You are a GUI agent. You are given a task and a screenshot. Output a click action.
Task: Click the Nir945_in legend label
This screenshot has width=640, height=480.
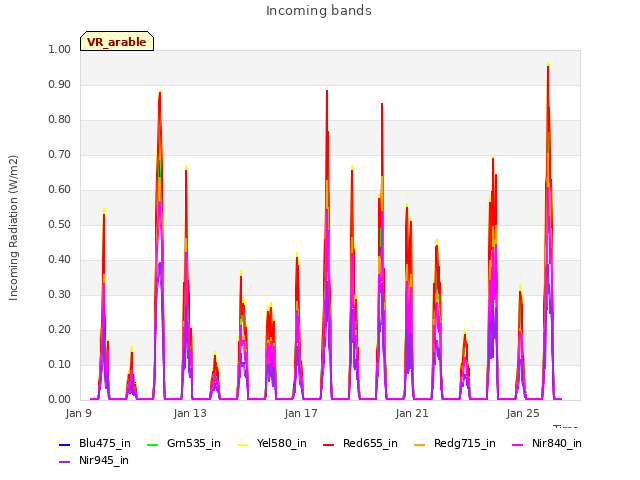click(x=104, y=460)
